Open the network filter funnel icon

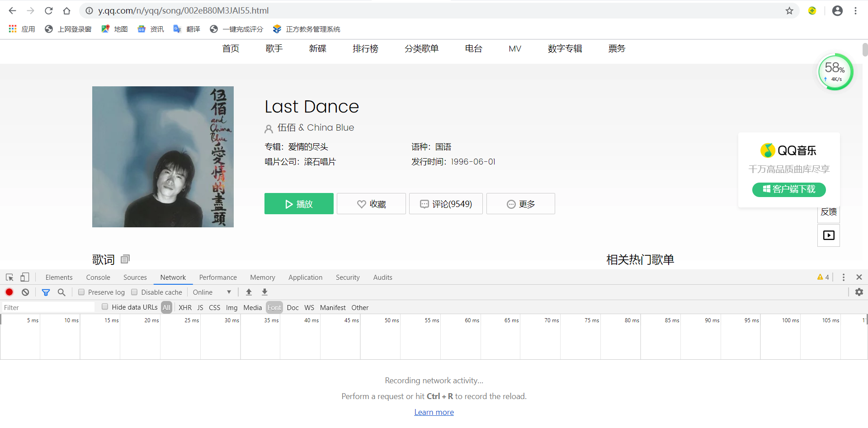coord(46,292)
